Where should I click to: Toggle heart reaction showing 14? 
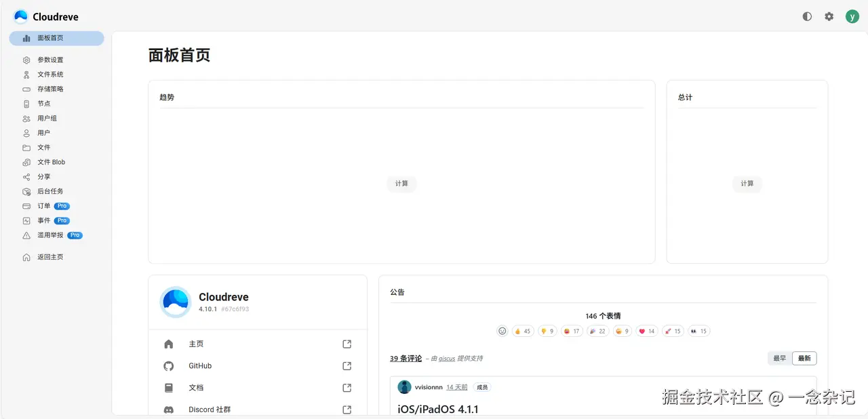(647, 331)
